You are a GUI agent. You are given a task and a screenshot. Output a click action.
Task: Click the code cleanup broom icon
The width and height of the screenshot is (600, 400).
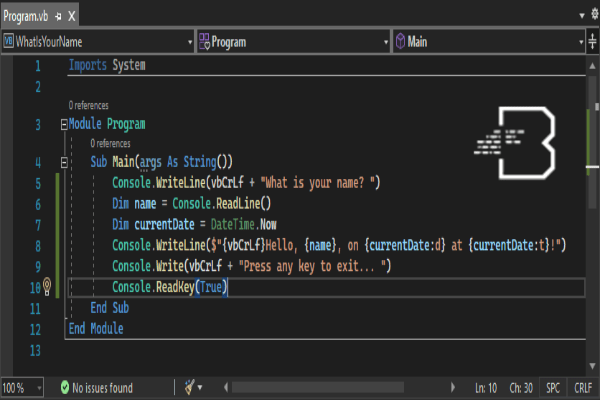(x=189, y=387)
